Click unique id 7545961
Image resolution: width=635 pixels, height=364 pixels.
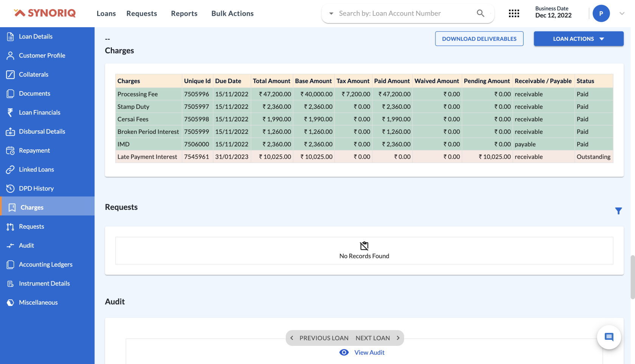[197, 156]
